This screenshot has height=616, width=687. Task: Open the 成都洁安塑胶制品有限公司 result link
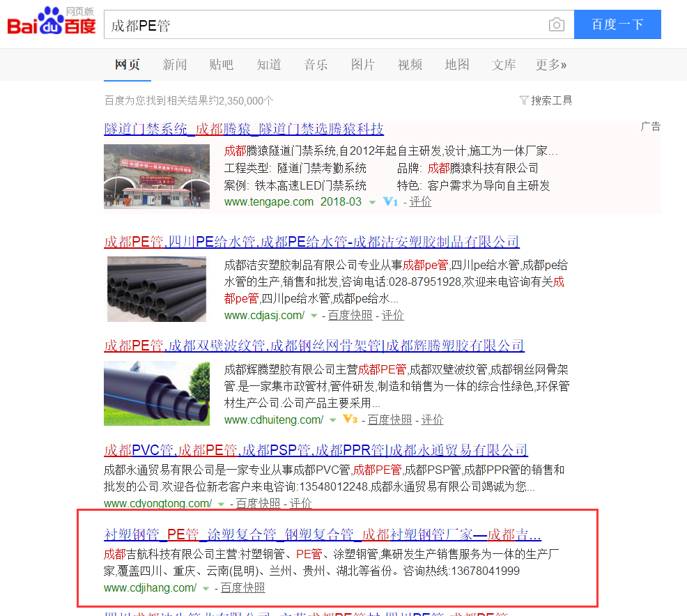312,241
